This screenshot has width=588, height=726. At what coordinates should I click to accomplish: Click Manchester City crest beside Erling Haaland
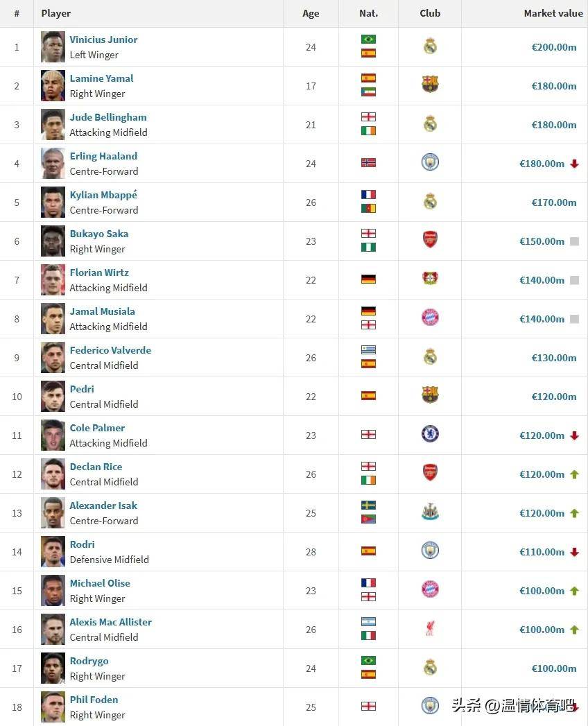coord(430,162)
